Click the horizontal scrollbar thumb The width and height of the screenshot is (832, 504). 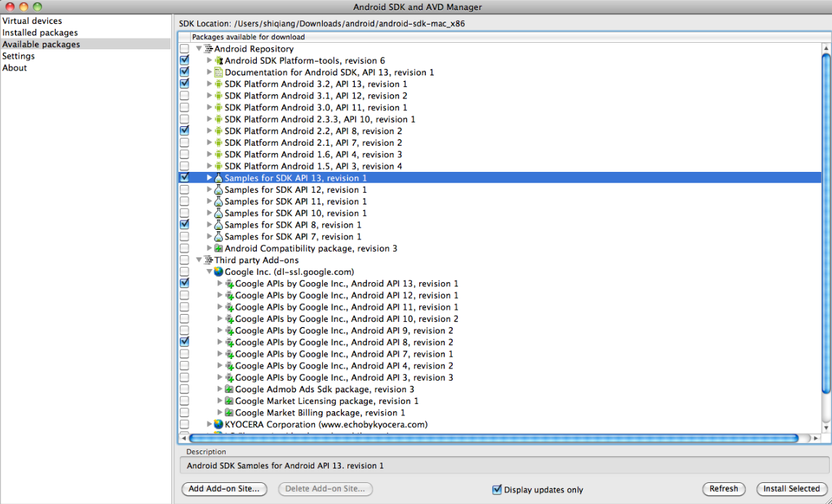(x=493, y=438)
